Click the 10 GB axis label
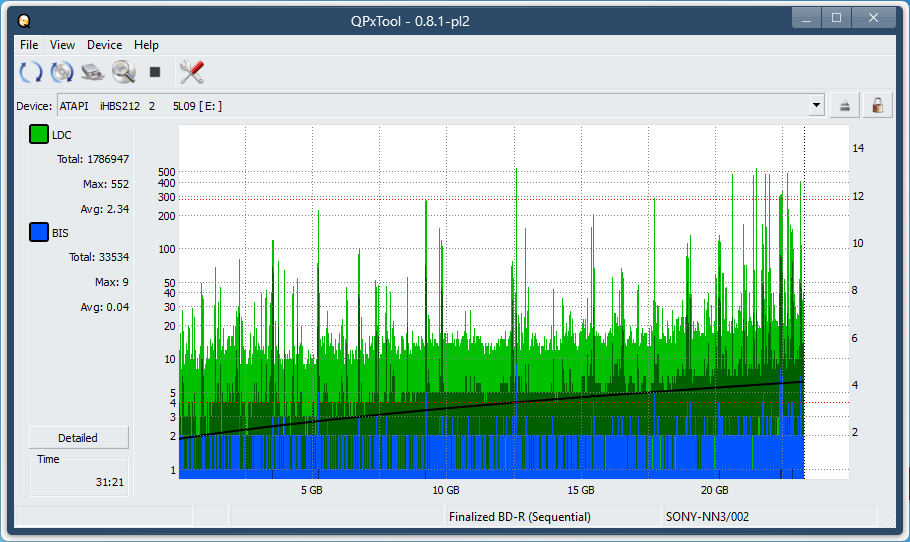Screen dimensions: 910x542 [x=446, y=490]
